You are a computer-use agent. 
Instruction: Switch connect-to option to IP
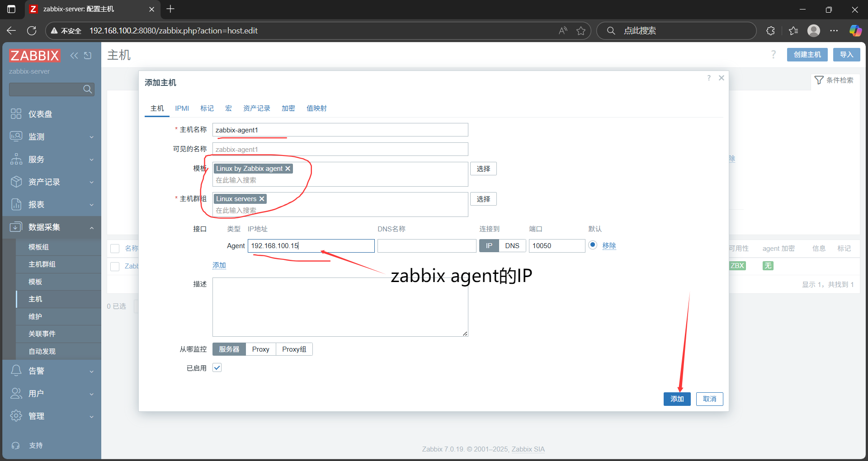click(489, 246)
